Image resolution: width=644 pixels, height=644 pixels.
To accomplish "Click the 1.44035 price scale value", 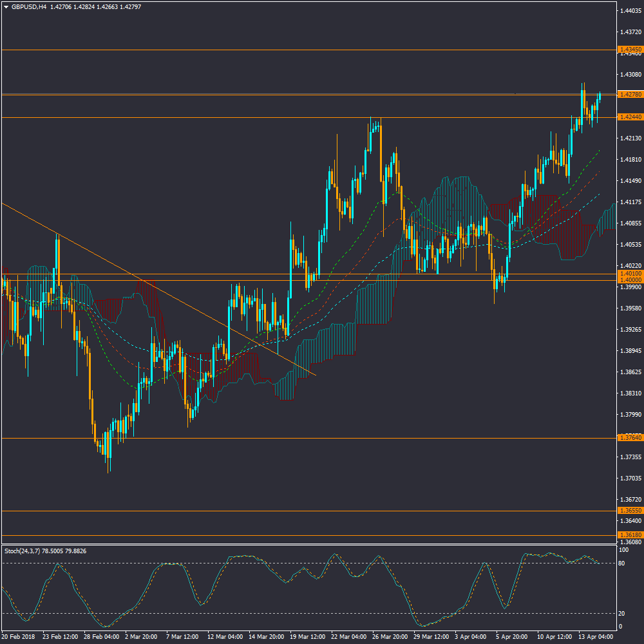I will click(629, 11).
